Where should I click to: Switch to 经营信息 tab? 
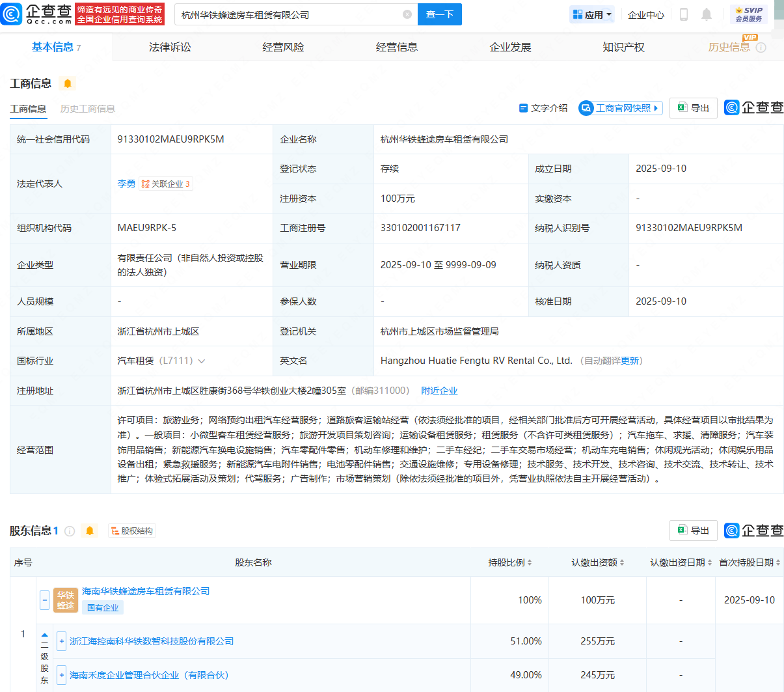397,47
